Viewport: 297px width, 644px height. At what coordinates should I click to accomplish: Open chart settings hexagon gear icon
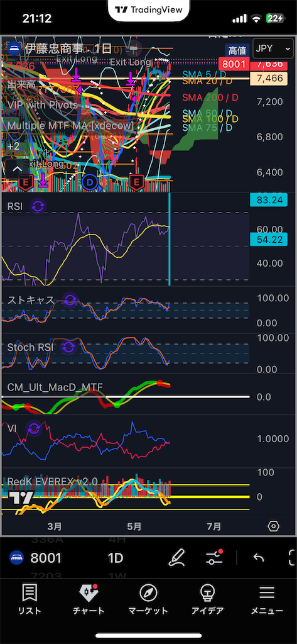(x=273, y=526)
